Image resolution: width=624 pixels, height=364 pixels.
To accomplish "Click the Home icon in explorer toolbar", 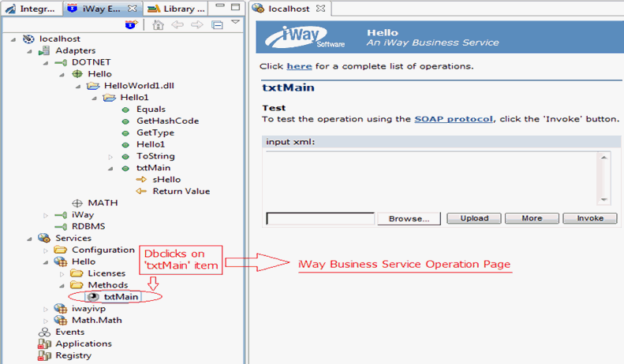I will tap(158, 25).
